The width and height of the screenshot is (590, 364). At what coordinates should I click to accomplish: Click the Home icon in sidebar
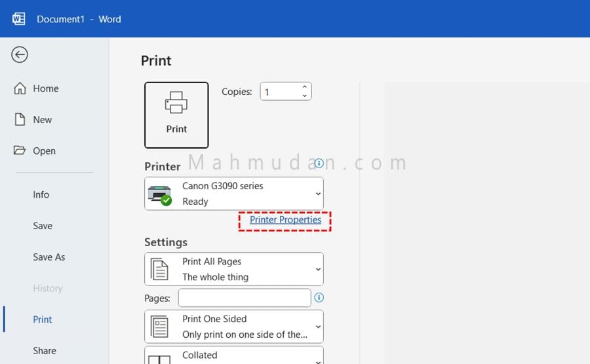[x=20, y=88]
